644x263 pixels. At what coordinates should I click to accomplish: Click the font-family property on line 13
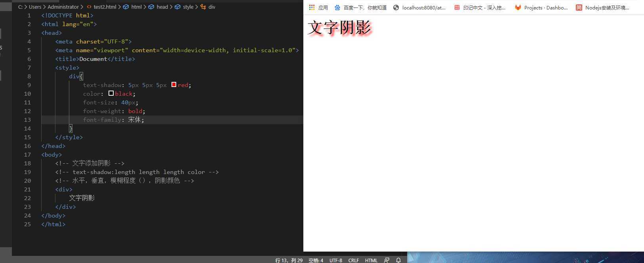pyautogui.click(x=102, y=120)
